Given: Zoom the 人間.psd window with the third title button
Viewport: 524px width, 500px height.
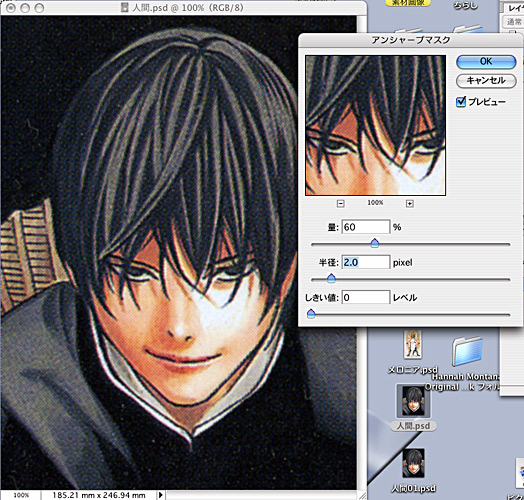Looking at the screenshot, I should (39, 8).
